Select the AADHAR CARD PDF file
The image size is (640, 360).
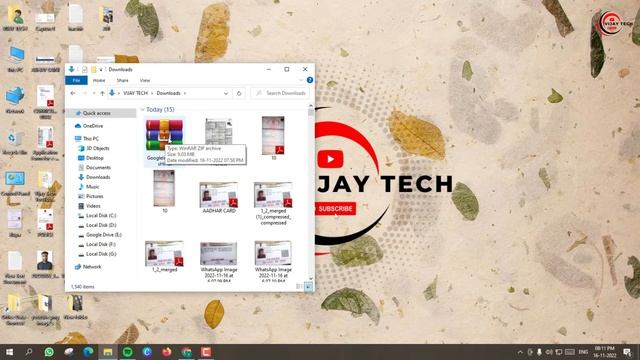(219, 198)
